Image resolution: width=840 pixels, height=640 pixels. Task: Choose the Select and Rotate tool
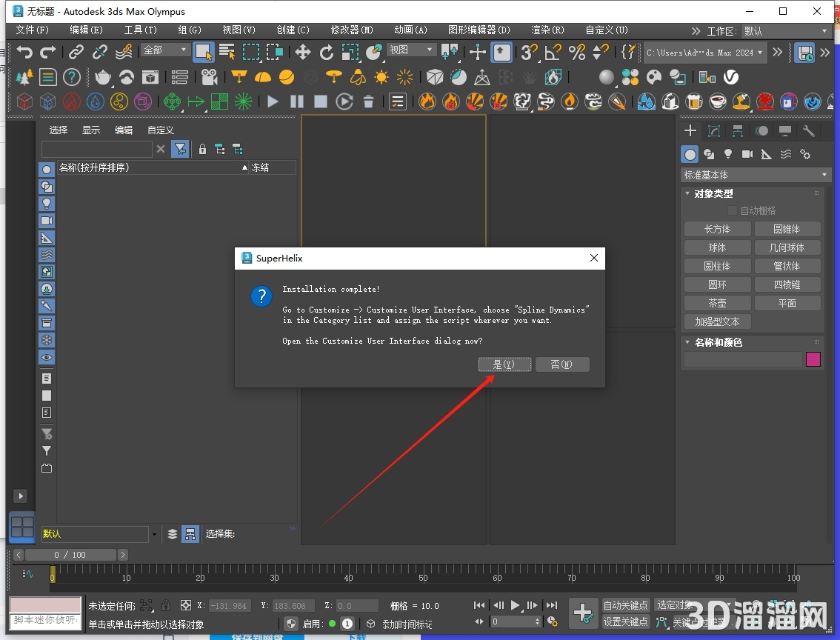[x=326, y=52]
